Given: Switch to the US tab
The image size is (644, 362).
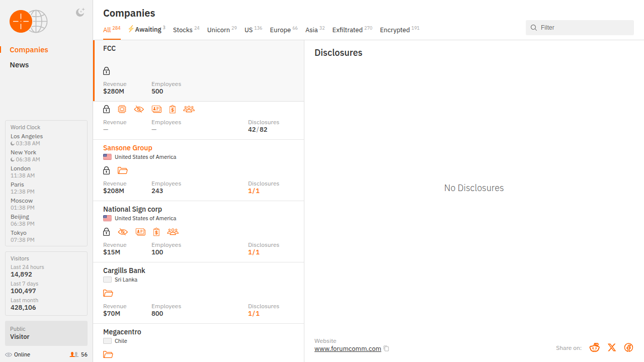Looking at the screenshot, I should click(x=253, y=30).
